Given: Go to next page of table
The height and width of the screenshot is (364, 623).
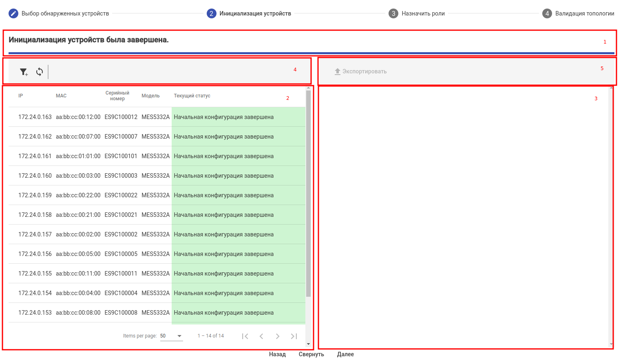Looking at the screenshot, I should (x=278, y=336).
